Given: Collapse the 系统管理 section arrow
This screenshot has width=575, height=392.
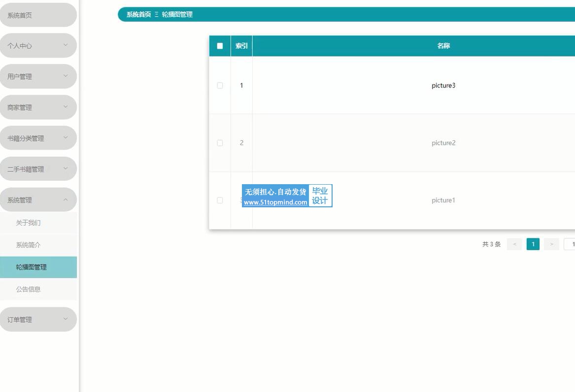Looking at the screenshot, I should tap(66, 200).
